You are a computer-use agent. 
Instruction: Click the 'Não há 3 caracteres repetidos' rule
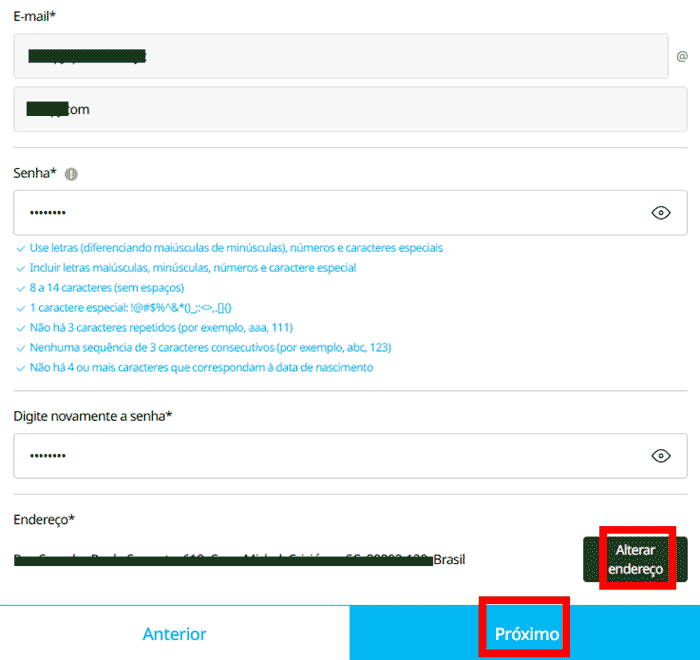(x=161, y=328)
